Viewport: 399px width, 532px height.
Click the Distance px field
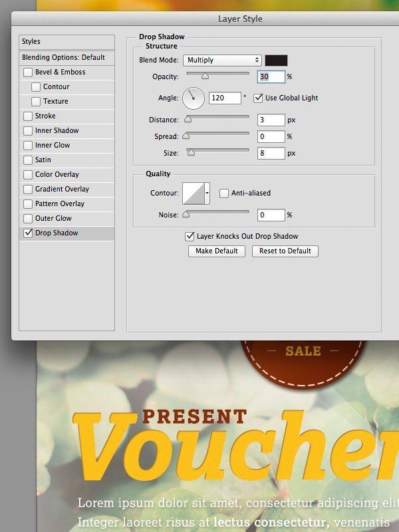[x=271, y=120]
